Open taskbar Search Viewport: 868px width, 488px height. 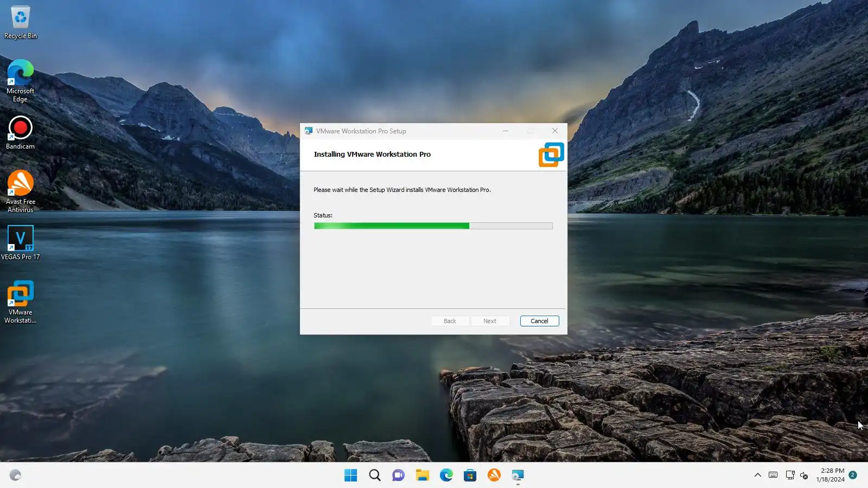point(375,476)
